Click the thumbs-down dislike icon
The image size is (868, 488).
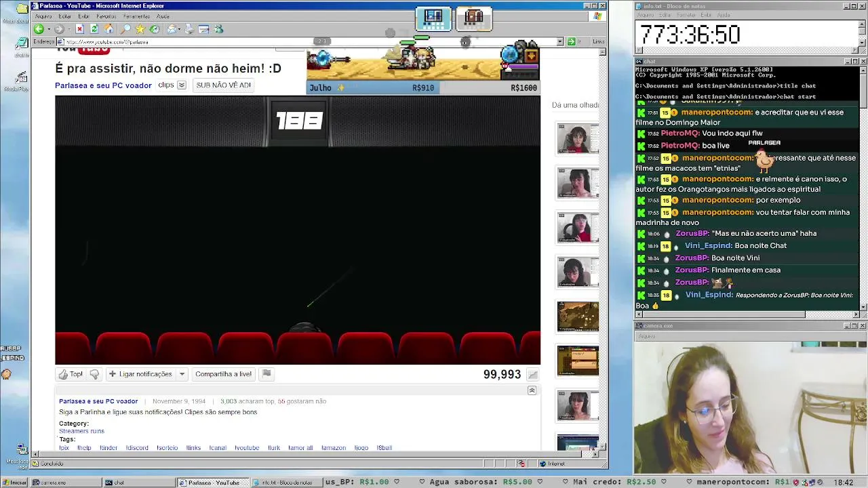(94, 374)
